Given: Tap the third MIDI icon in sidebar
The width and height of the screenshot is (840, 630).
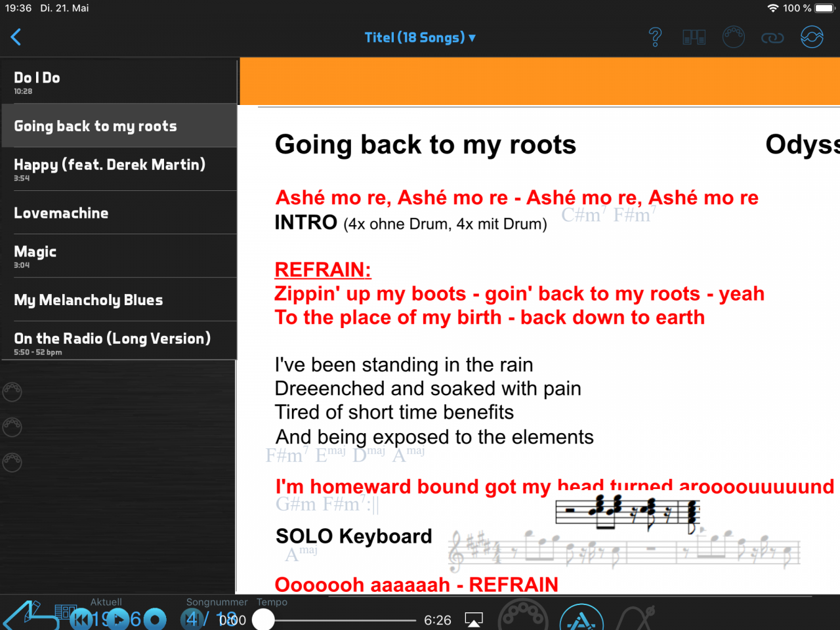Looking at the screenshot, I should pos(12,463).
